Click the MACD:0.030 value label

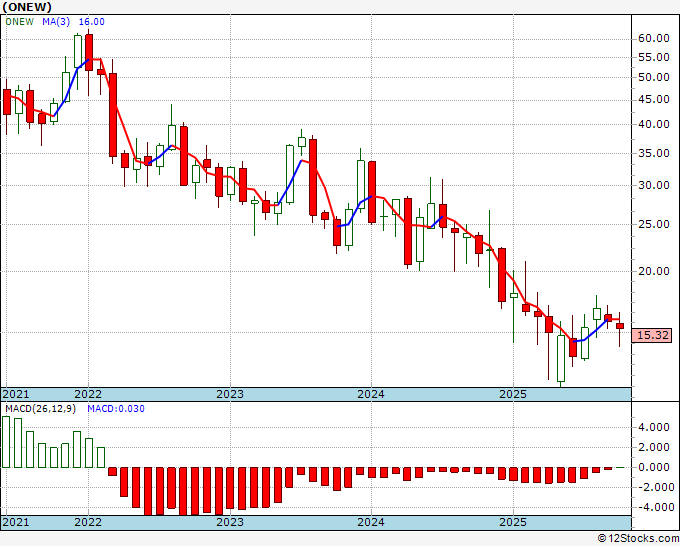116,409
